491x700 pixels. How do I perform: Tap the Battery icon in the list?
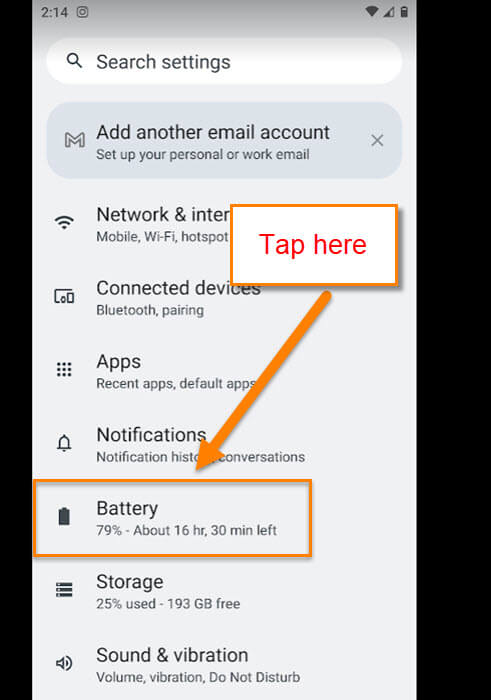click(64, 517)
